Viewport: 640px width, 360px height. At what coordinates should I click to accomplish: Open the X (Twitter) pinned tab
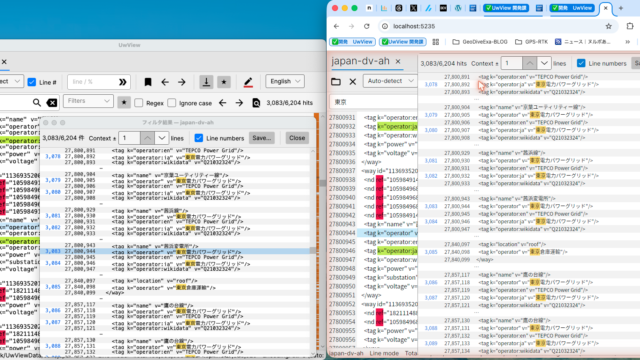(413, 8)
